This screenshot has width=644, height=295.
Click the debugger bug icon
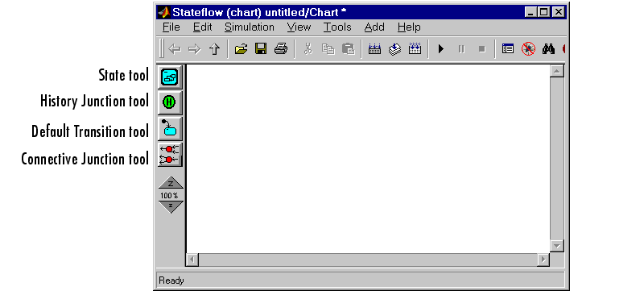(x=528, y=49)
